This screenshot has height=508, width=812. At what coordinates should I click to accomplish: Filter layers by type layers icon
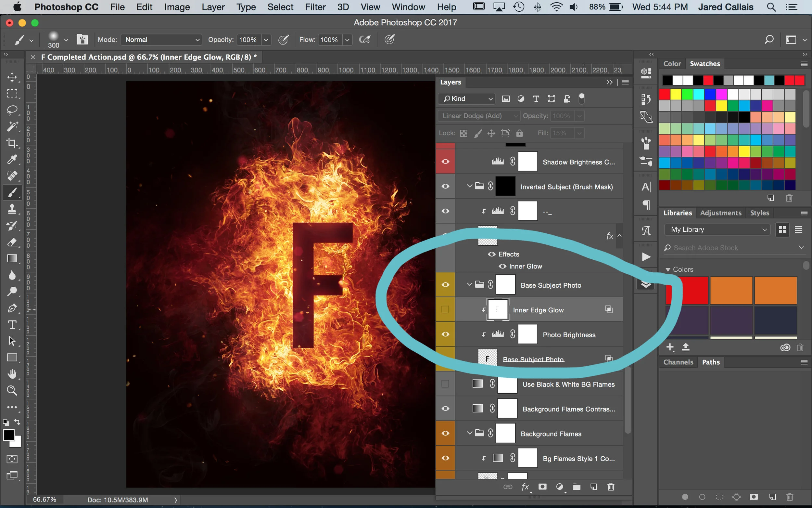pyautogui.click(x=536, y=99)
